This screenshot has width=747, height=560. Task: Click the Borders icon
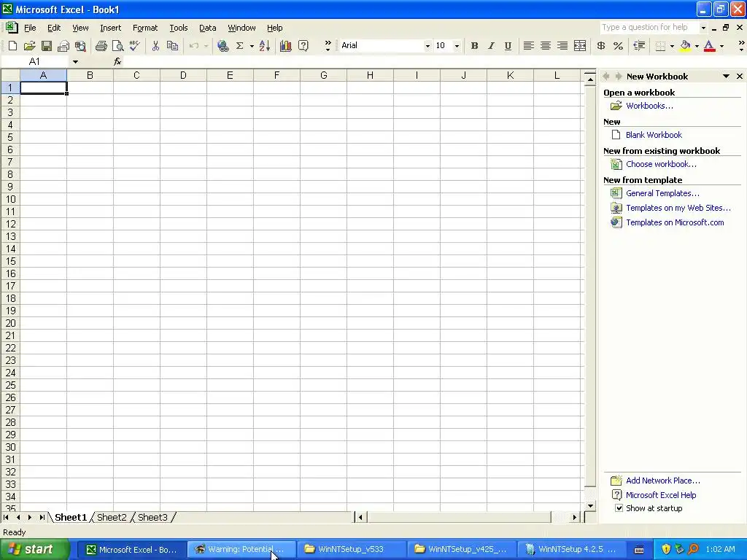point(660,46)
